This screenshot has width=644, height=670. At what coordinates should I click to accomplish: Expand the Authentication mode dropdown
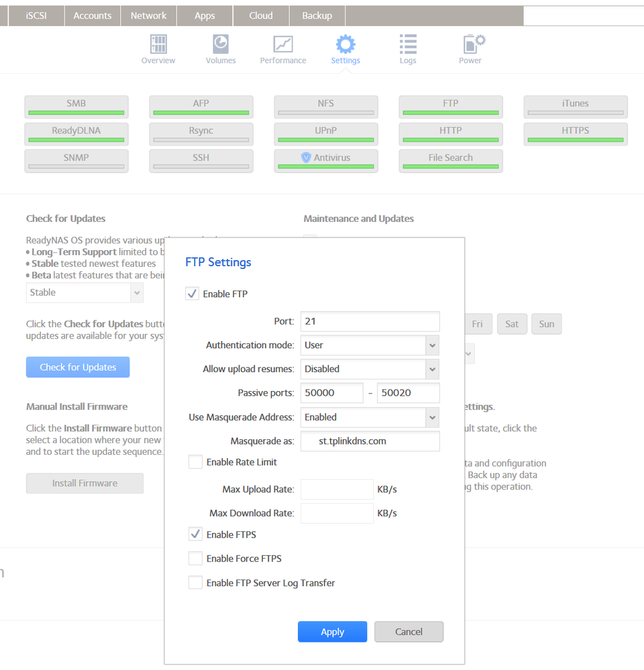432,345
